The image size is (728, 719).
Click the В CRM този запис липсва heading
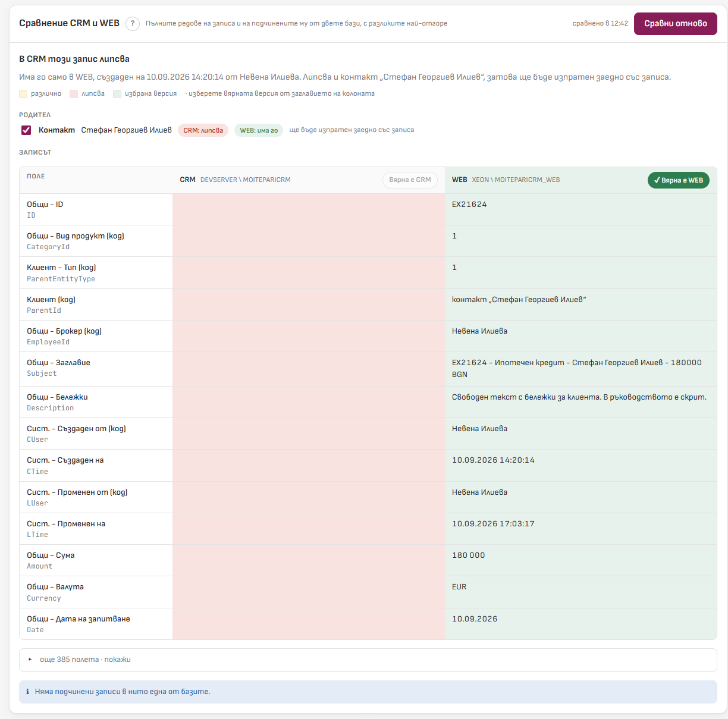pos(74,59)
